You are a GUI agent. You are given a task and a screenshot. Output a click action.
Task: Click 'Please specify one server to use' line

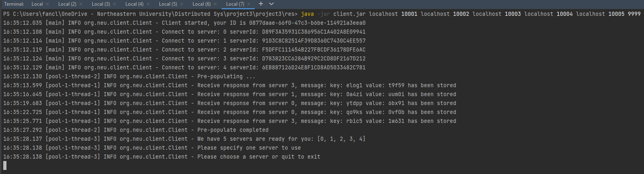pyautogui.click(x=152, y=148)
